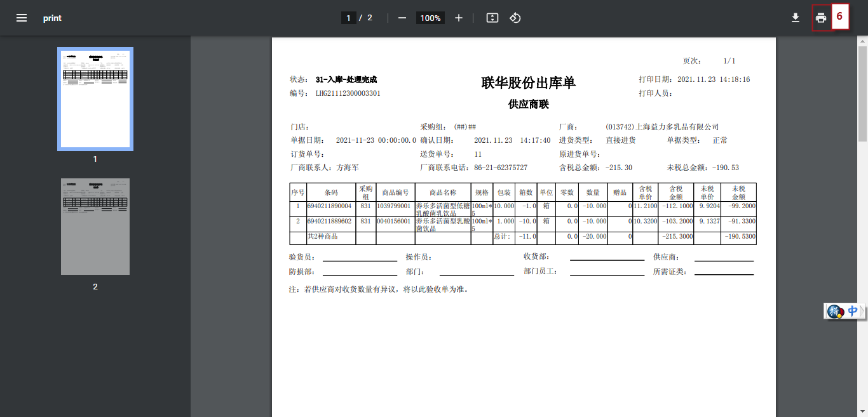Click barcode 6940211890004 cell
The image size is (868, 417).
(x=331, y=209)
